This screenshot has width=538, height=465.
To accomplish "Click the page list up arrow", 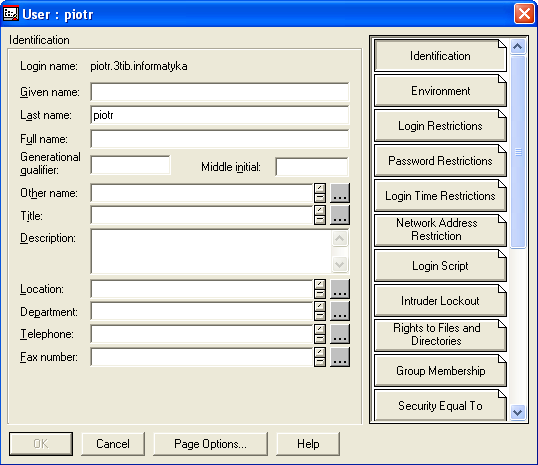I will tap(518, 46).
